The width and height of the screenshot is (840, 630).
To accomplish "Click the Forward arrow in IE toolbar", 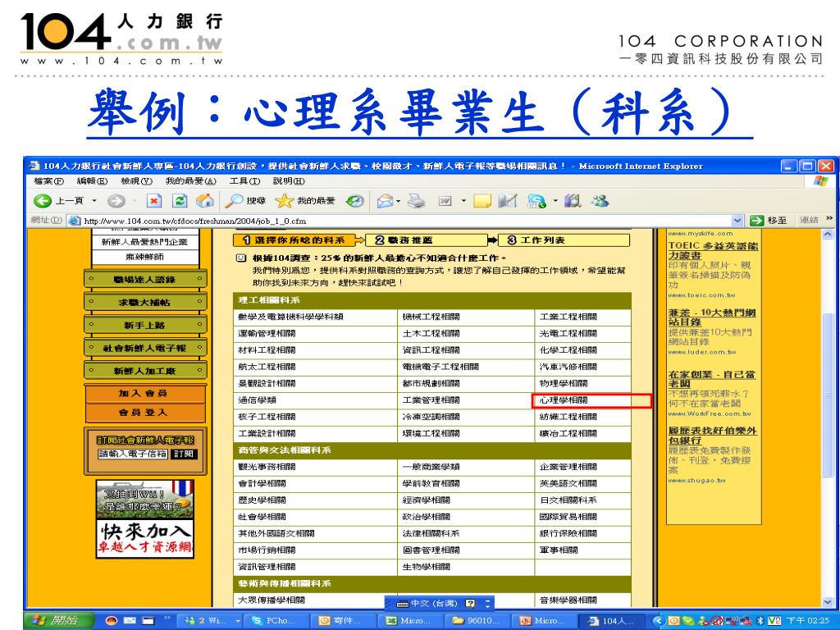I will (x=116, y=201).
